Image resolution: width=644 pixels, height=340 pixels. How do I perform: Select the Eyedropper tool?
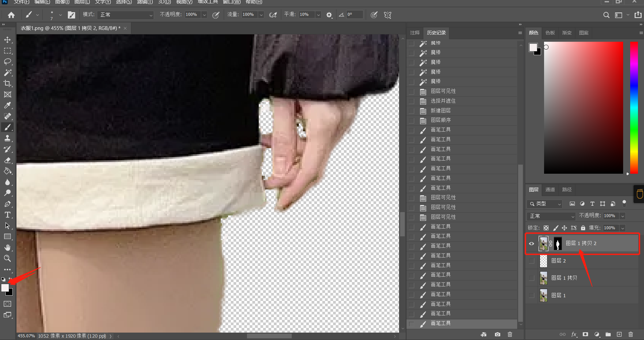(7, 105)
